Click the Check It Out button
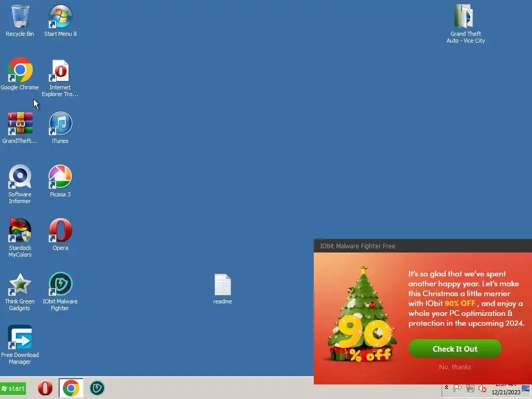This screenshot has height=399, width=532. 455,349
